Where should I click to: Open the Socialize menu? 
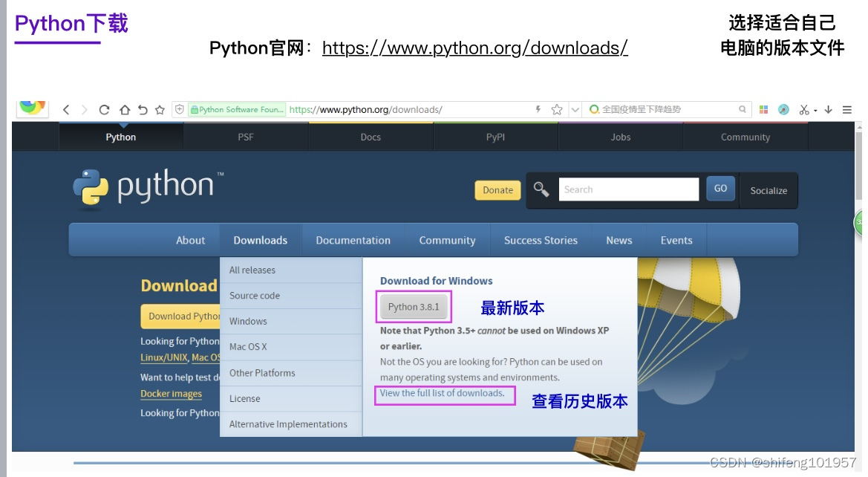[x=769, y=191]
